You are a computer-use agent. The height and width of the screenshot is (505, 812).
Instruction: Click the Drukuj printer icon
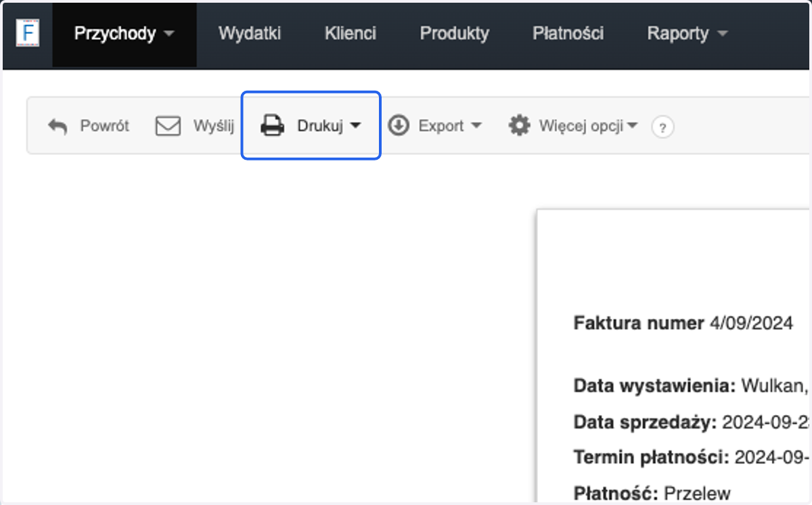click(273, 127)
